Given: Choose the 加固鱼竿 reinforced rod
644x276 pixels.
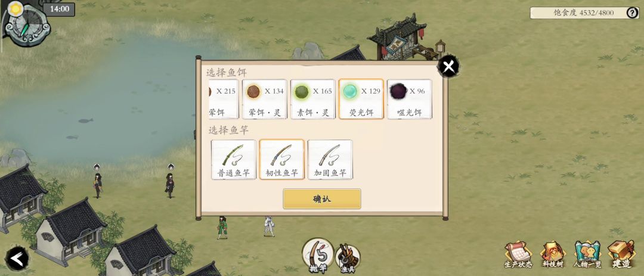Looking at the screenshot, I should [330, 160].
